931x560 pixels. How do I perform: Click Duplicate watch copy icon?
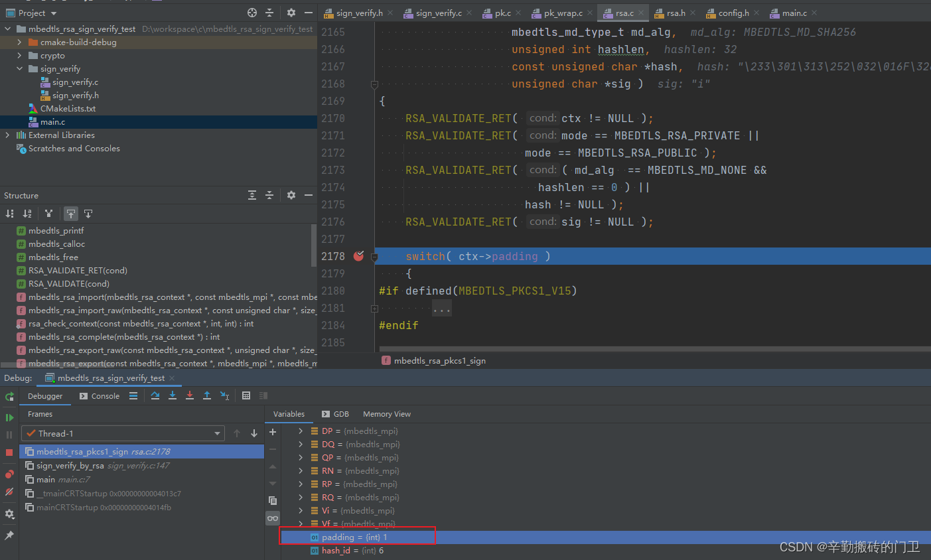(273, 500)
